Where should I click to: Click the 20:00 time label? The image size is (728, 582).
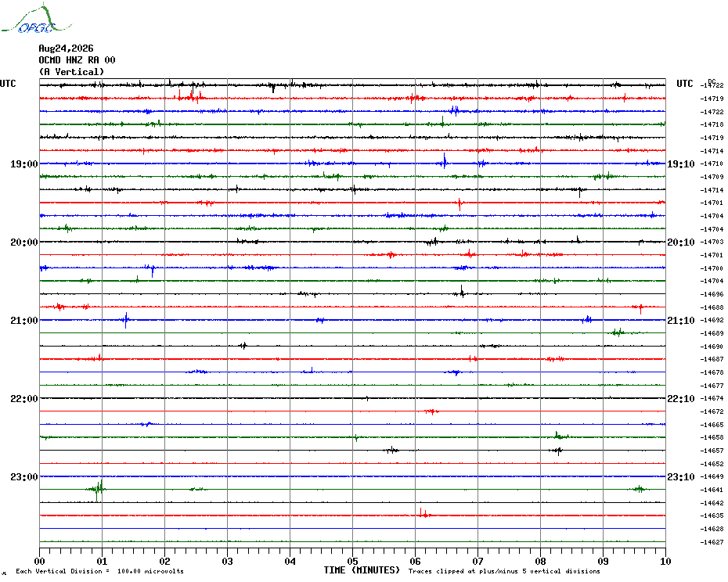(24, 242)
